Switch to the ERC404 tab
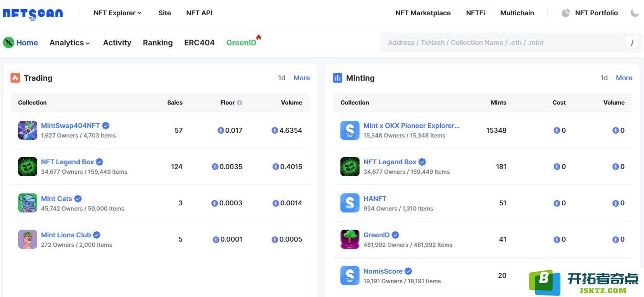644x297 pixels. (199, 42)
